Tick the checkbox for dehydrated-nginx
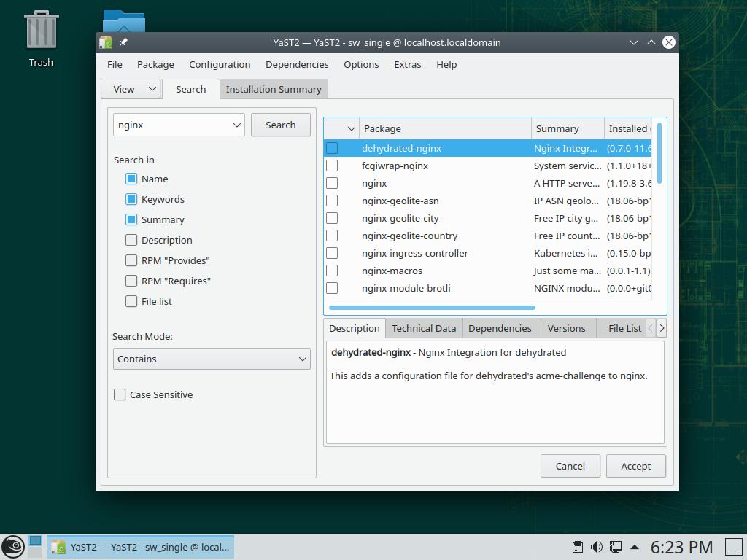 [x=332, y=148]
